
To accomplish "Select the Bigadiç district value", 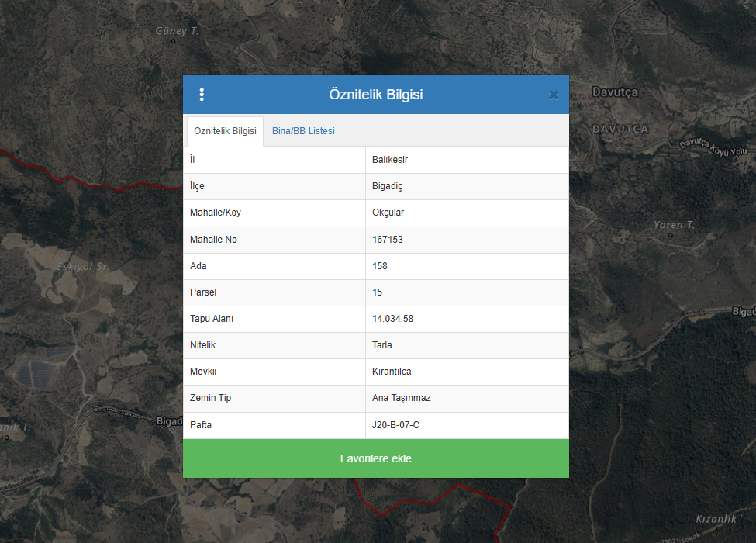I will (x=387, y=186).
